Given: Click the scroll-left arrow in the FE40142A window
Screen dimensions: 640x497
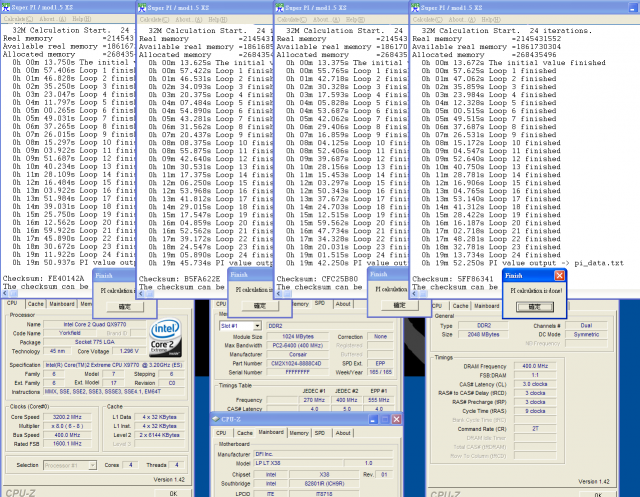Looking at the screenshot, I should click(x=5, y=294).
